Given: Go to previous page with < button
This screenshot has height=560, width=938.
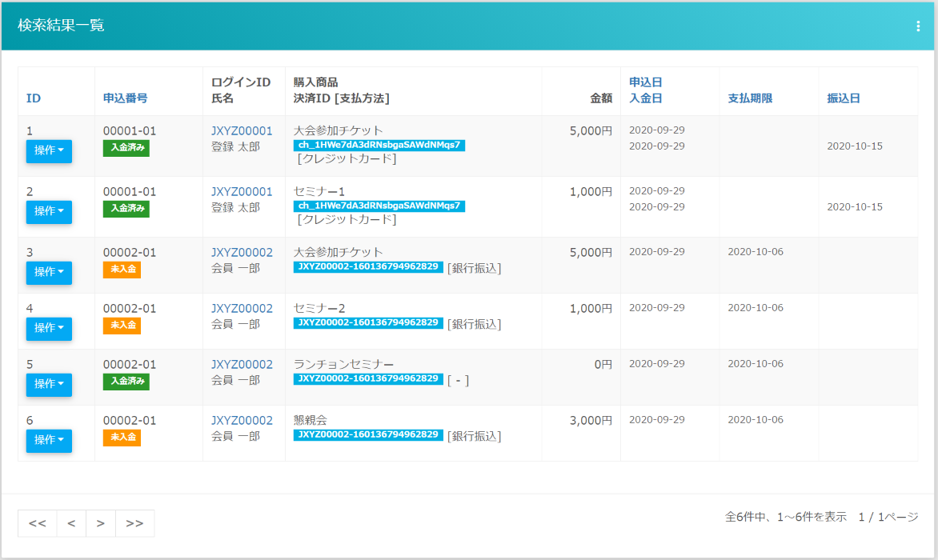Looking at the screenshot, I should [71, 523].
